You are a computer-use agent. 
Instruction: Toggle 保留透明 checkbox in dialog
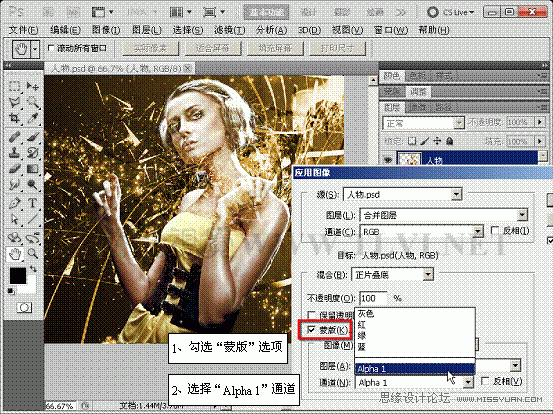pos(311,315)
